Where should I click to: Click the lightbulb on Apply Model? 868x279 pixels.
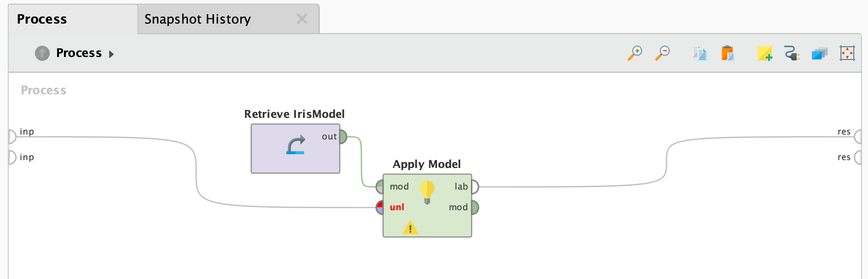tap(427, 192)
